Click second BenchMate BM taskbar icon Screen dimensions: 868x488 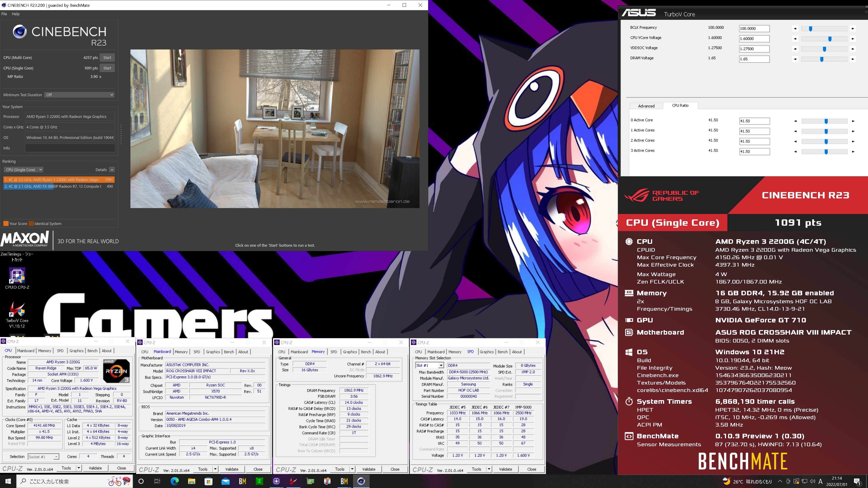pyautogui.click(x=344, y=481)
